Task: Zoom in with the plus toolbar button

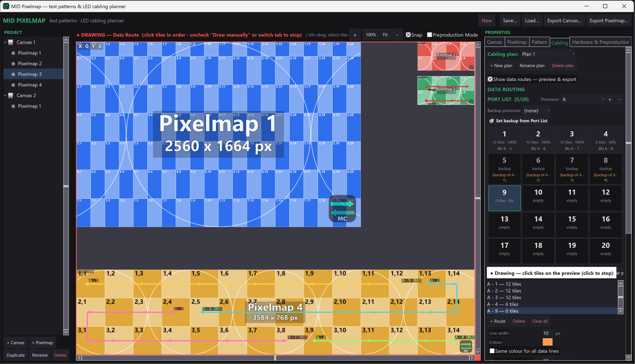Action: pos(355,35)
